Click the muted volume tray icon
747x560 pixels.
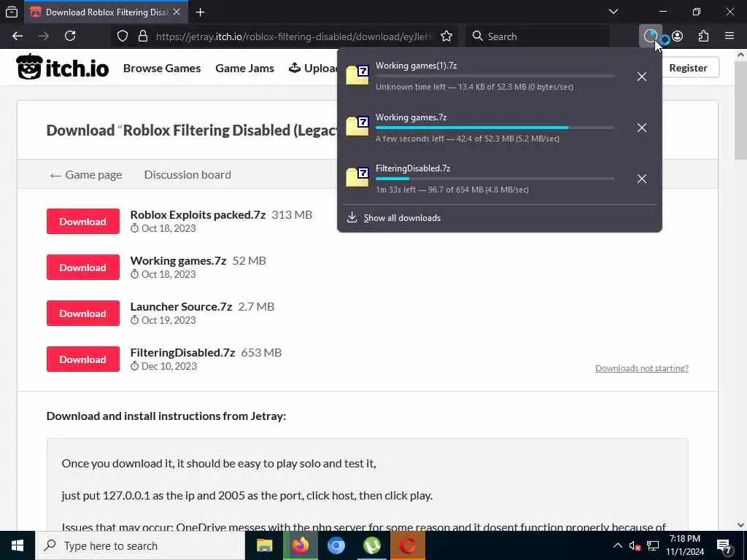click(635, 545)
